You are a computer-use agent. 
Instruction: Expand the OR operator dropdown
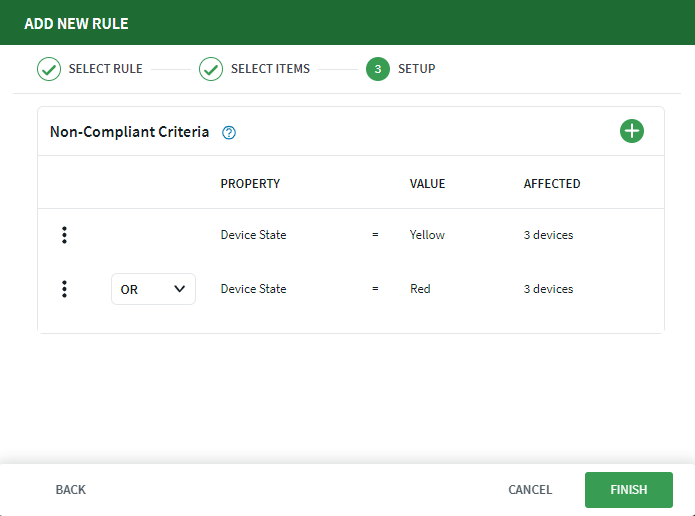click(153, 289)
